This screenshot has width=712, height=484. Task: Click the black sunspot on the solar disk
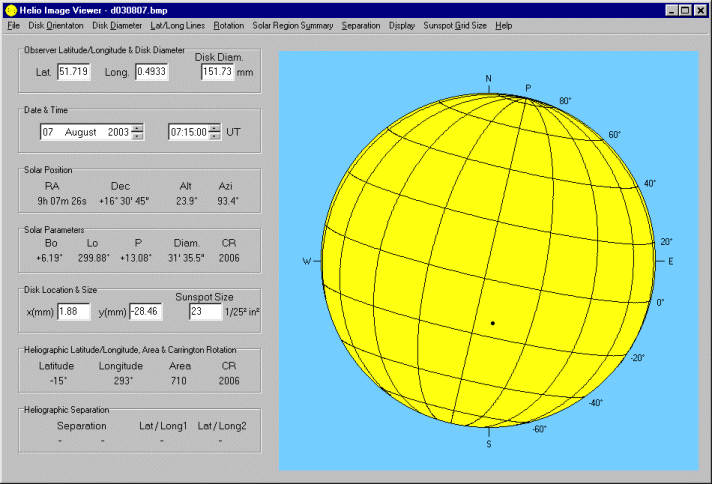tap(492, 323)
